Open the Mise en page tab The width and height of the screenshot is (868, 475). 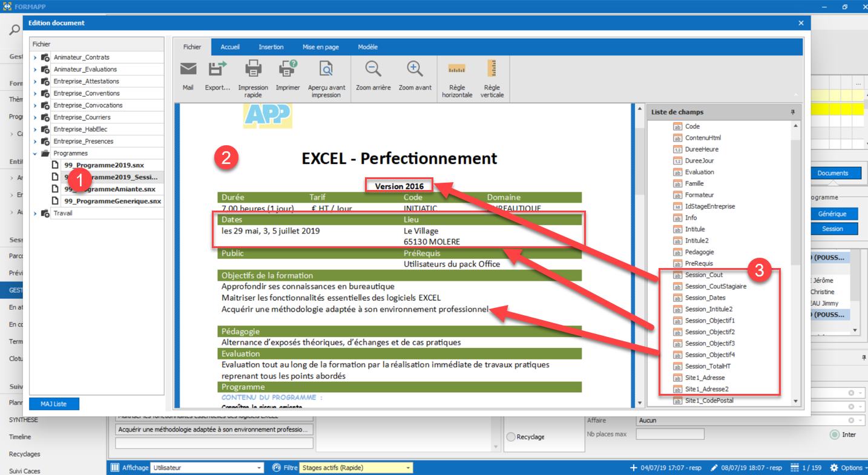[x=321, y=47]
